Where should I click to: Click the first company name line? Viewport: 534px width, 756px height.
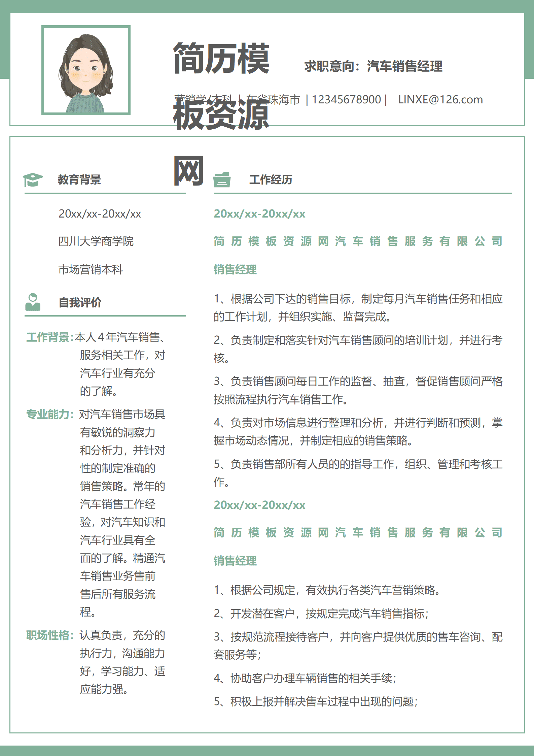(358, 241)
